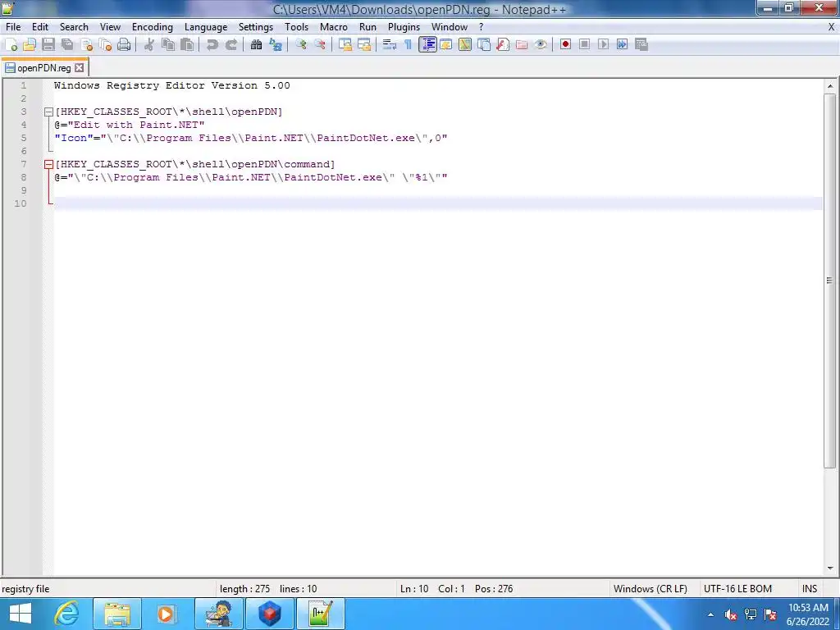Click the X at the menu bar's right end
840x630 pixels.
coord(832,27)
